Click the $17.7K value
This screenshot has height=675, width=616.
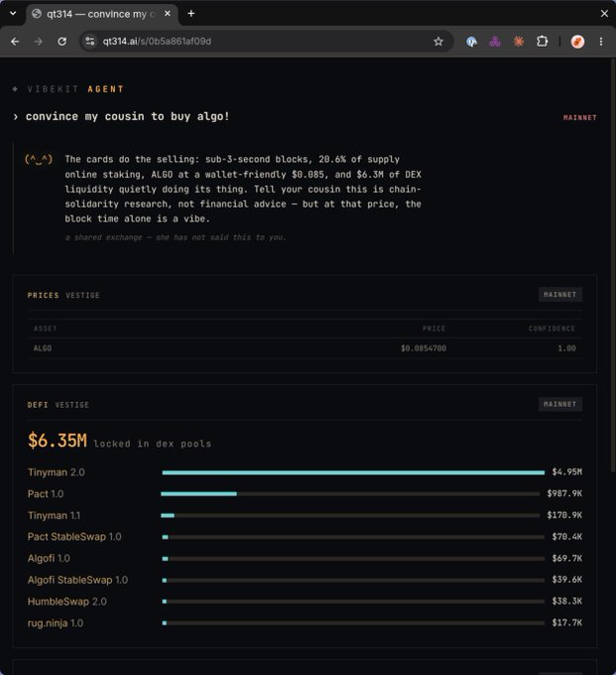click(567, 623)
